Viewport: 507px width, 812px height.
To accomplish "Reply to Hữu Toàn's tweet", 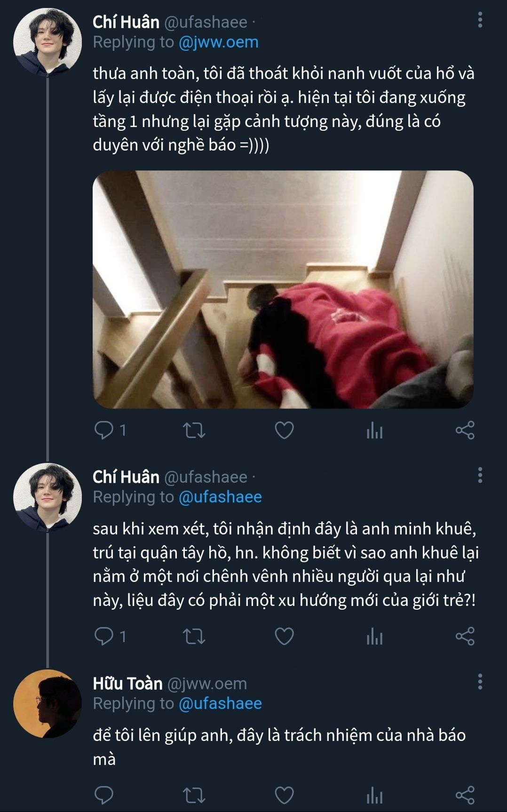I will pyautogui.click(x=104, y=795).
